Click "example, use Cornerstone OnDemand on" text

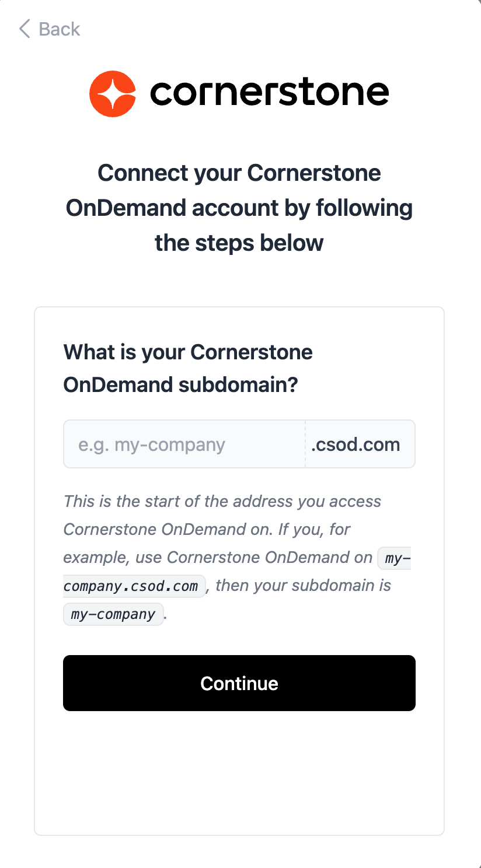pos(217,558)
